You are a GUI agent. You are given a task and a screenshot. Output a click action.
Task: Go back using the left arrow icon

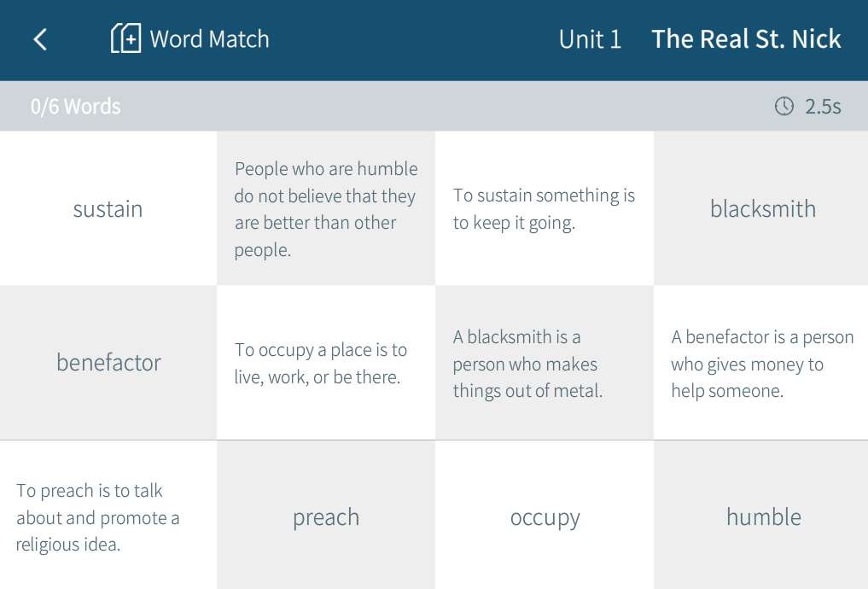pyautogui.click(x=40, y=39)
